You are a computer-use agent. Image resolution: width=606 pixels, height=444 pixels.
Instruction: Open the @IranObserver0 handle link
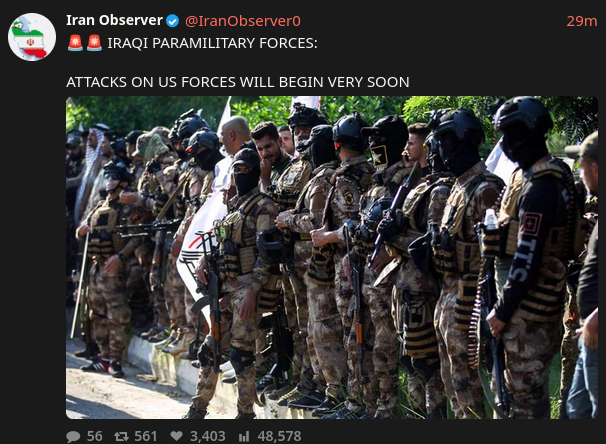243,21
